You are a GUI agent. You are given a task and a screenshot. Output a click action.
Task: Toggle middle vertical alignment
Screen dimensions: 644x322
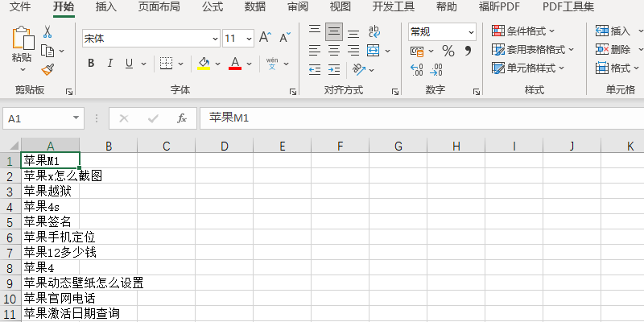pyautogui.click(x=334, y=31)
